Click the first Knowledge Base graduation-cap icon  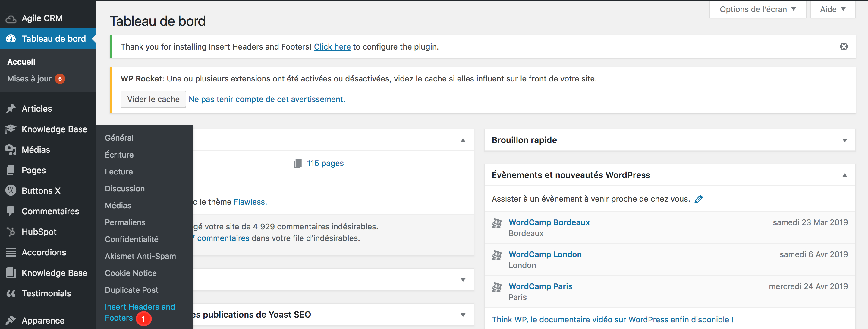tap(11, 129)
